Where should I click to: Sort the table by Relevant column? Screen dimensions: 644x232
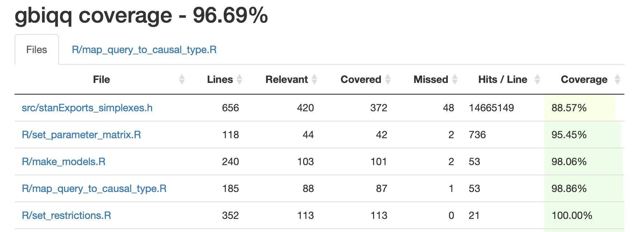(286, 79)
